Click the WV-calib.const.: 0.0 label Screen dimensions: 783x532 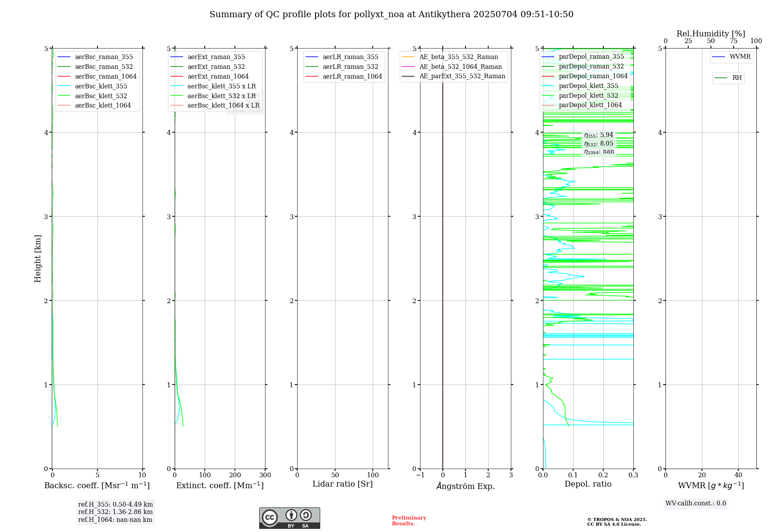696,503
